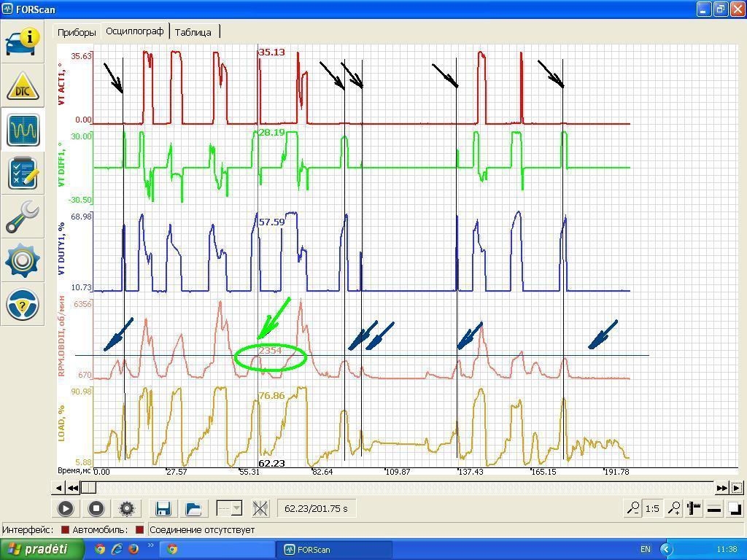Open the vehicle information section
Screen dimensions: 747x560
coord(23,42)
